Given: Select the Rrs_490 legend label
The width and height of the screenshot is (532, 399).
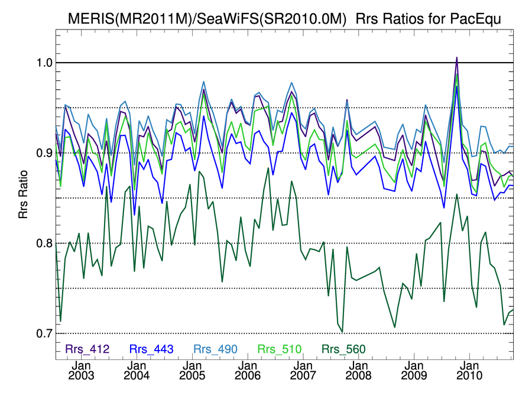Looking at the screenshot, I should click(215, 349).
